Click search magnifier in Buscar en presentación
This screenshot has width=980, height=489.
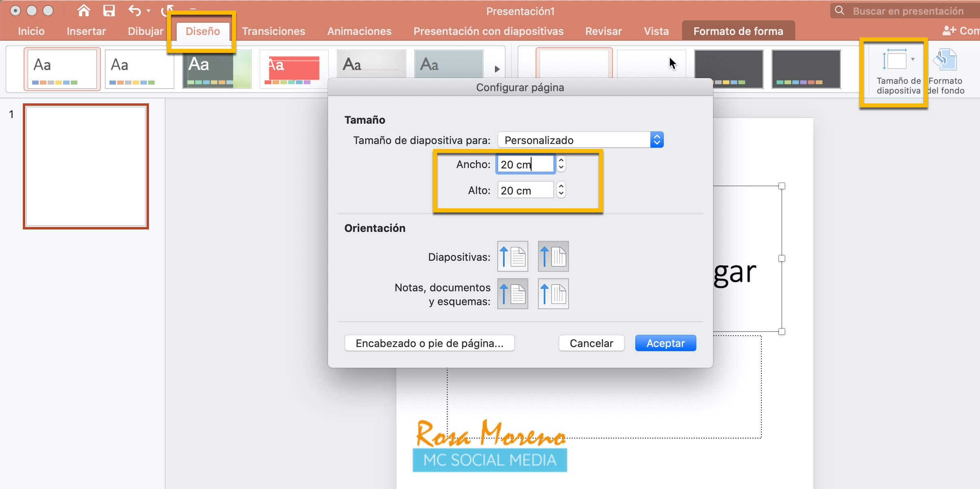839,11
